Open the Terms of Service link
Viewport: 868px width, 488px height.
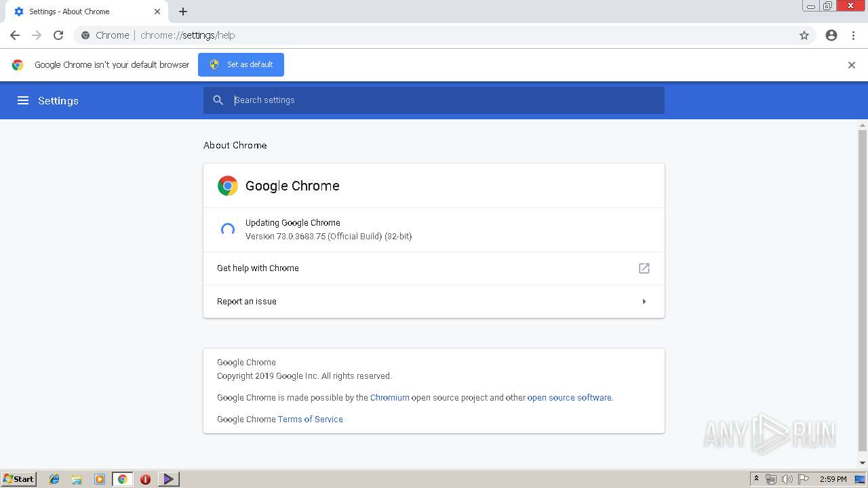coord(311,420)
